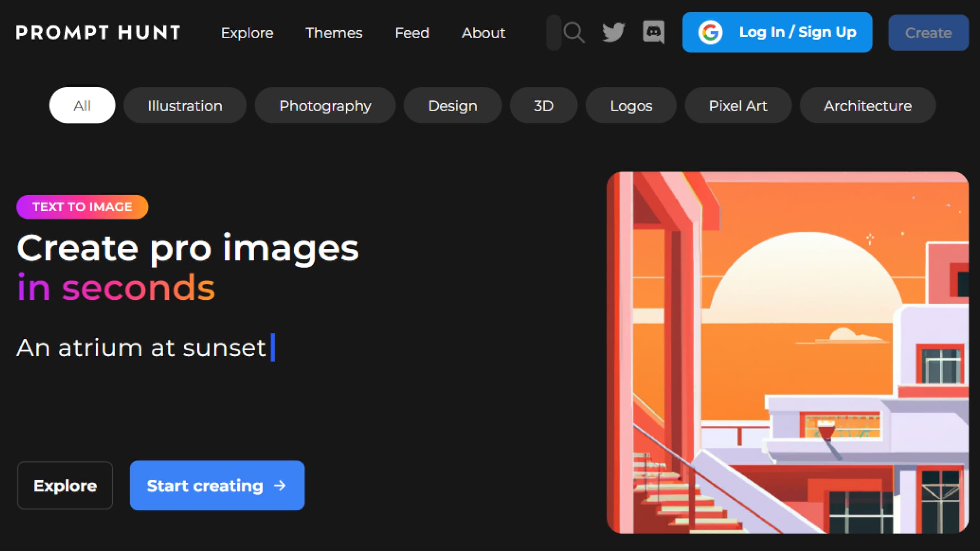The height and width of the screenshot is (551, 980).
Task: Open Feed in the top navigation
Action: pos(412,33)
